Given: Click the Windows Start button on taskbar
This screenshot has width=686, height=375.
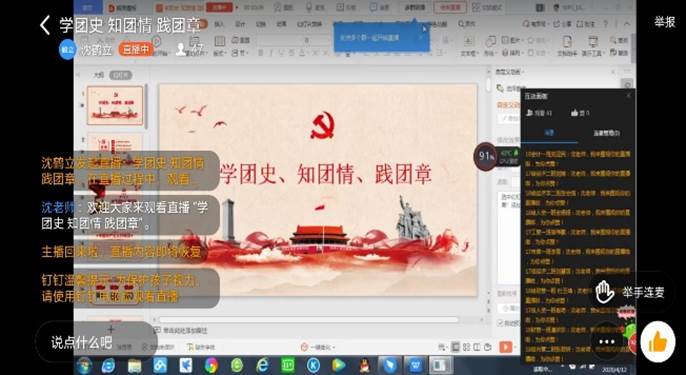Looking at the screenshot, I should (x=84, y=365).
